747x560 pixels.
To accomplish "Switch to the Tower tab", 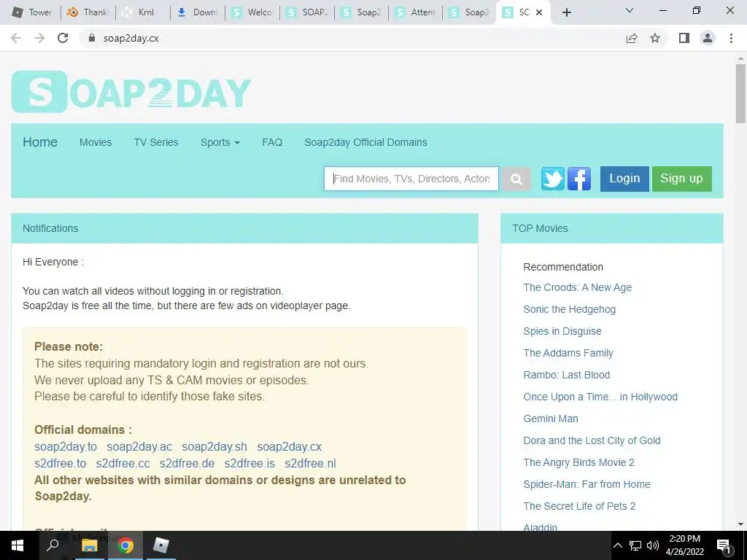I will point(33,12).
